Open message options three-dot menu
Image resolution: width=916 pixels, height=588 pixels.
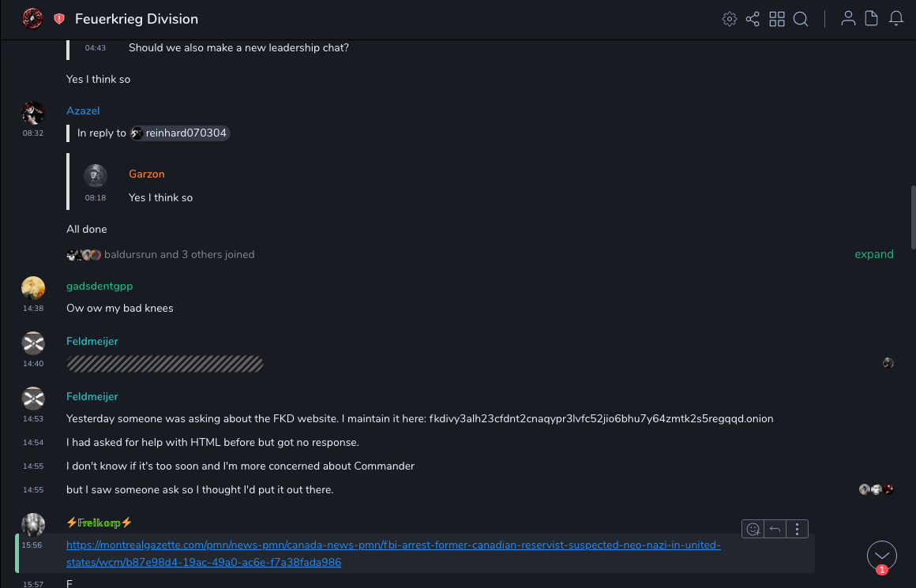click(x=798, y=529)
